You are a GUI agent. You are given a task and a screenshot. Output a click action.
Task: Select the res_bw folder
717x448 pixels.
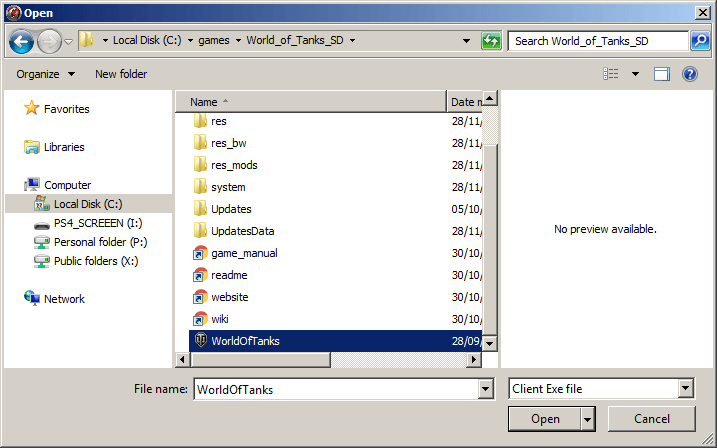click(x=229, y=143)
